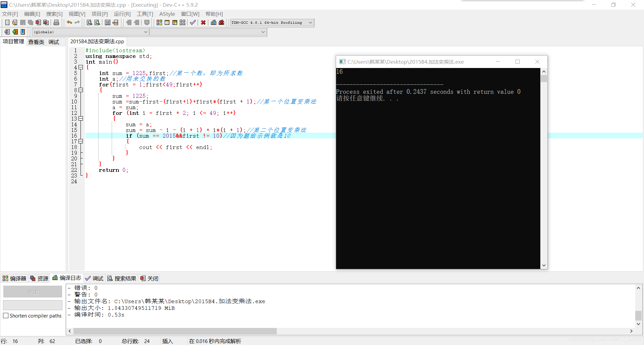Collapse code fold at line 17
This screenshot has height=345, width=644.
click(x=81, y=141)
